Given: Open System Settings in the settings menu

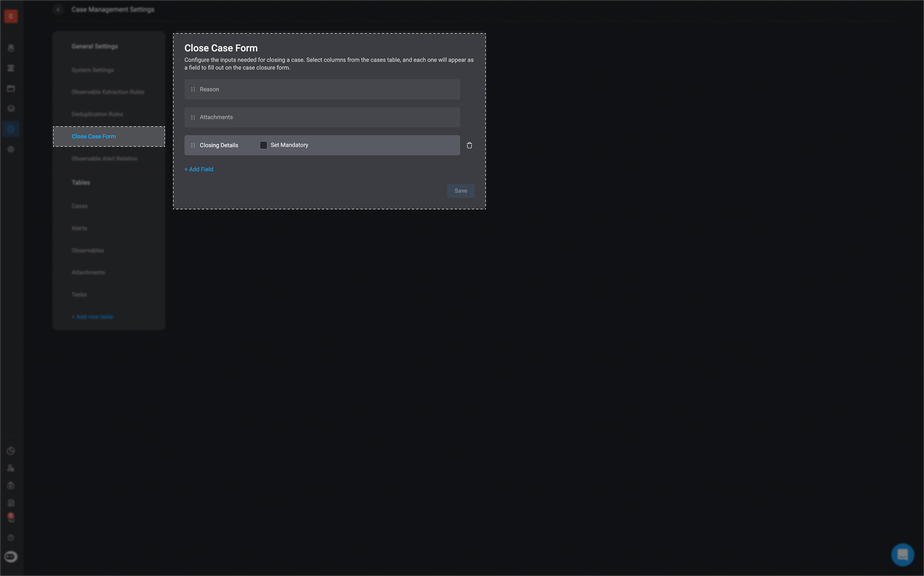Looking at the screenshot, I should [93, 70].
